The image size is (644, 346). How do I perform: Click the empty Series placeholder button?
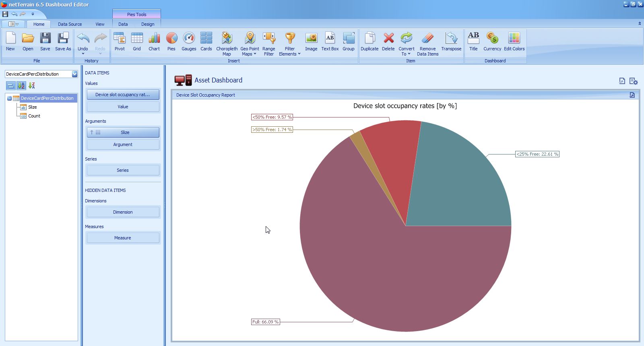click(123, 170)
